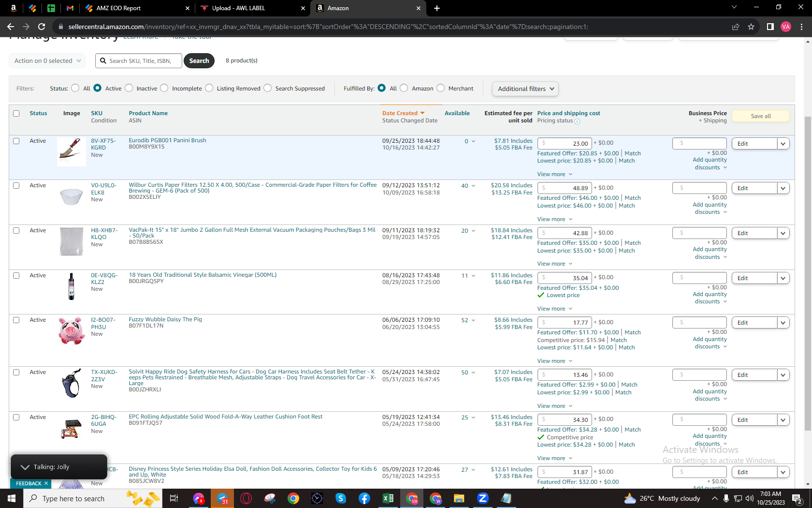Open Skype from the taskbar
This screenshot has height=508, width=812.
[341, 498]
